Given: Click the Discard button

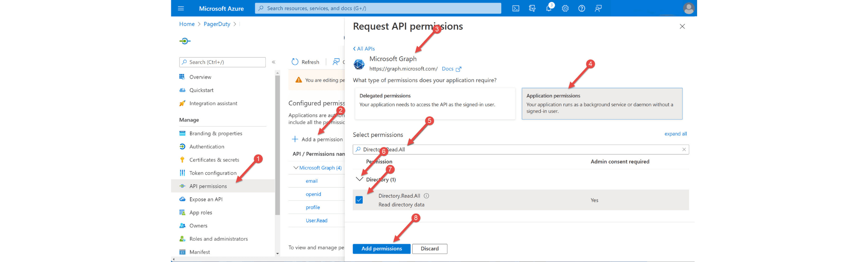Looking at the screenshot, I should coord(430,249).
